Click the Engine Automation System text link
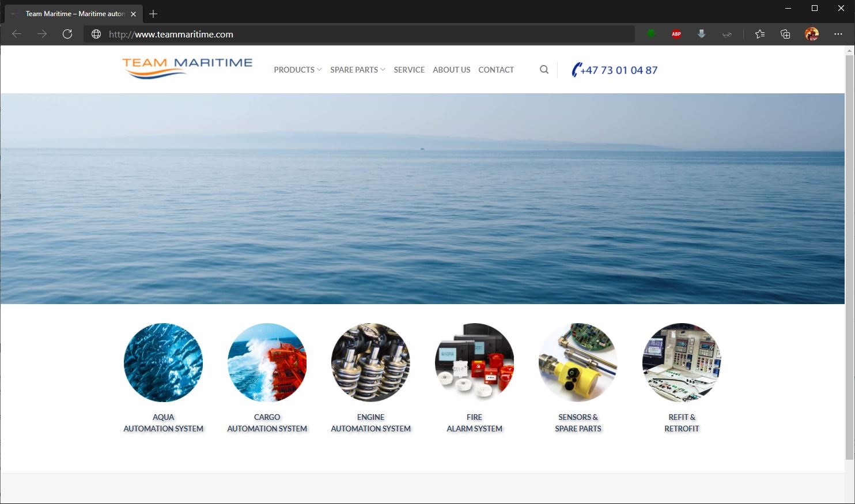 (x=371, y=423)
